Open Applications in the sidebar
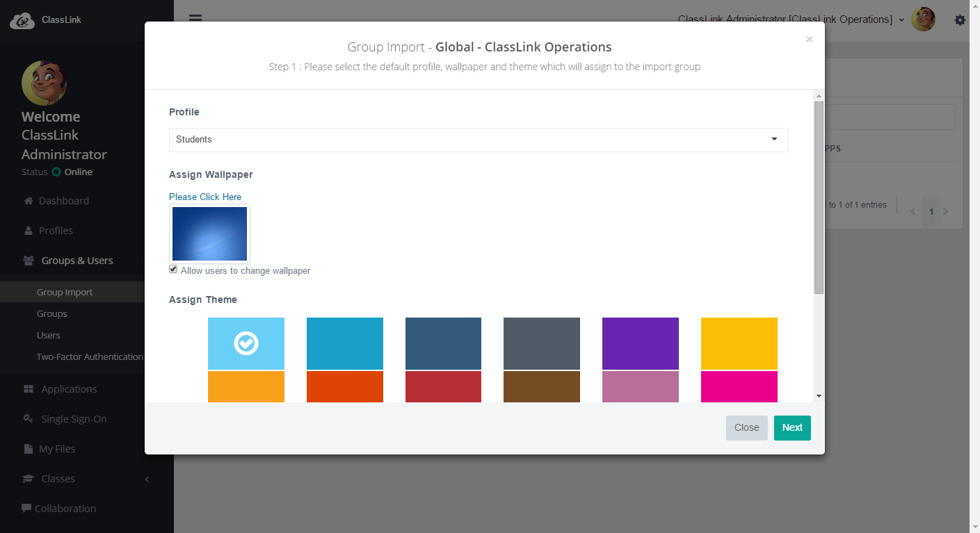The width and height of the screenshot is (980, 533). (x=69, y=389)
